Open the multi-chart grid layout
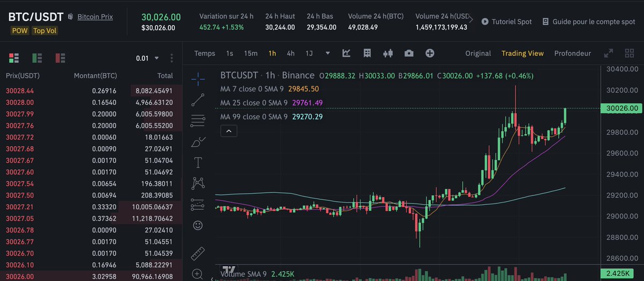Viewport: 644px width, 281px height. tap(630, 53)
